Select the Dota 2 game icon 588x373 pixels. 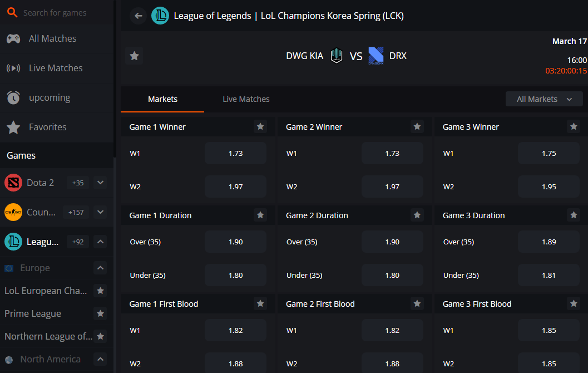click(13, 183)
